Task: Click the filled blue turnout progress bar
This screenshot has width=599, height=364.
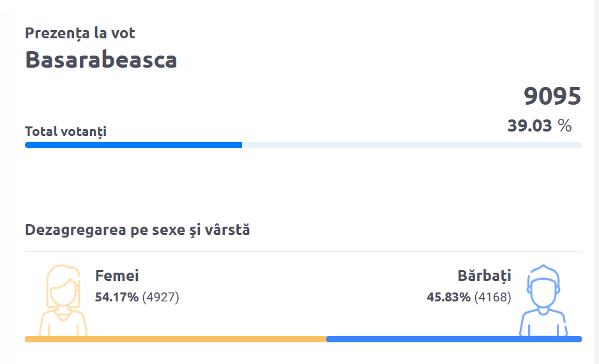Action: click(x=133, y=145)
